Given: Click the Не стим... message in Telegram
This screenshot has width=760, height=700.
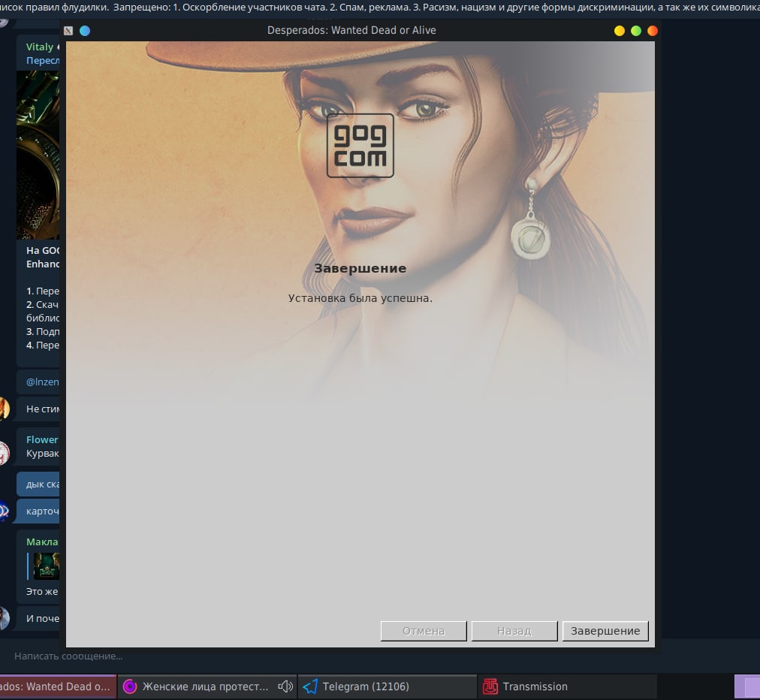Looking at the screenshot, I should [38, 409].
